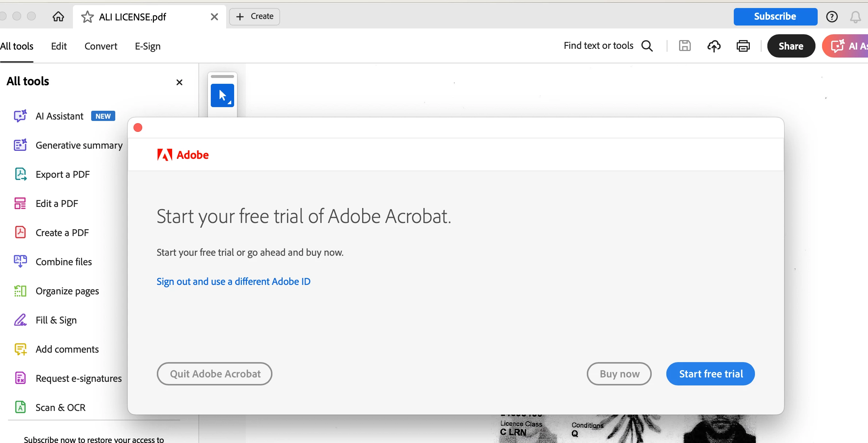The height and width of the screenshot is (443, 868).
Task: Click the Home icon
Action: (58, 16)
